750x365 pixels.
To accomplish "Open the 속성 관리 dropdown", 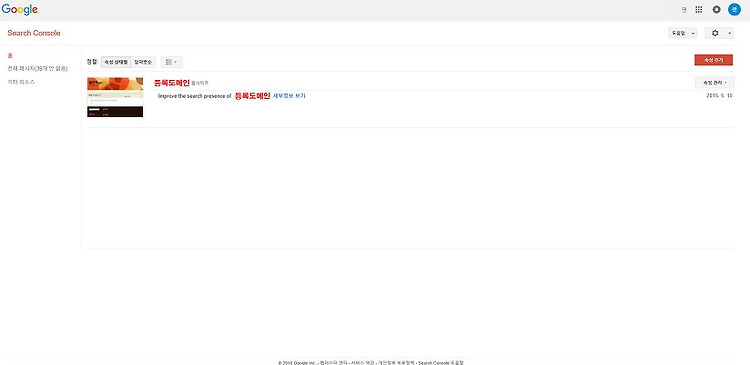I will [715, 83].
